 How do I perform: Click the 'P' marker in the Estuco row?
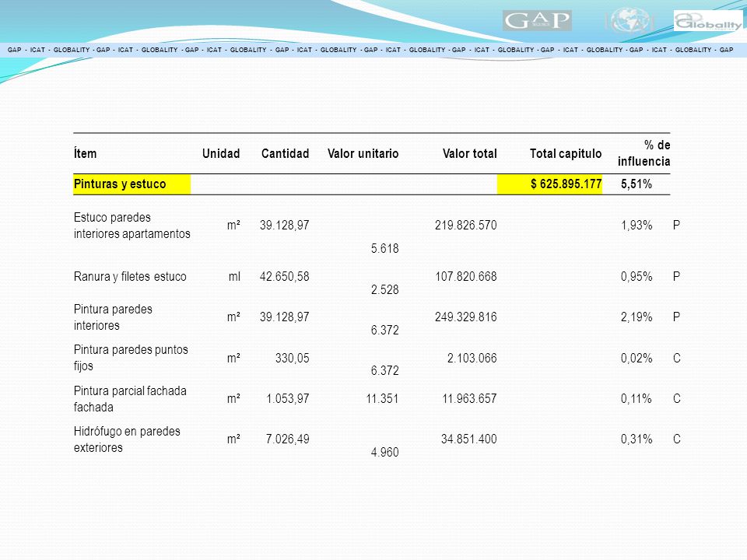click(676, 226)
